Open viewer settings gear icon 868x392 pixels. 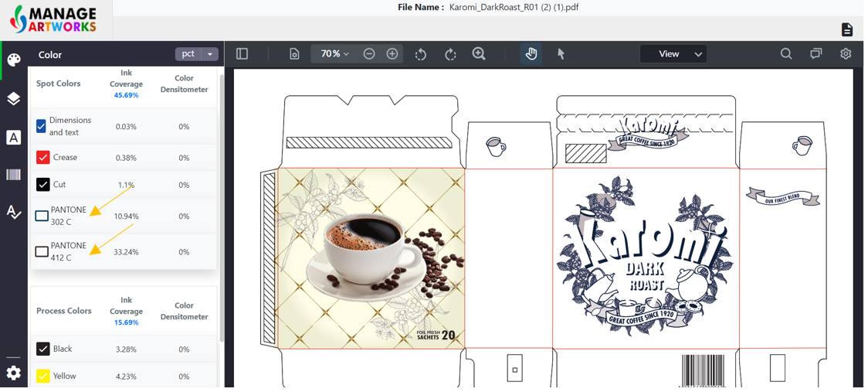pos(846,54)
